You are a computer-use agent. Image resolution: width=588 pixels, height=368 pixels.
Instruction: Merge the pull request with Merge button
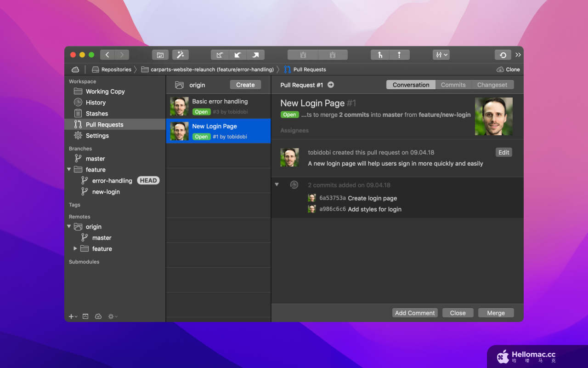496,313
